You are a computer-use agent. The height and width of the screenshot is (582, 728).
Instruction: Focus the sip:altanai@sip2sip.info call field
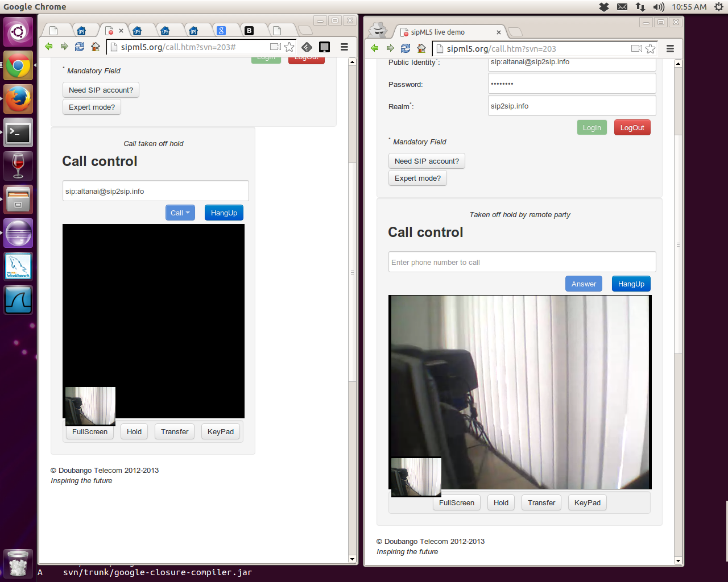[x=155, y=191]
